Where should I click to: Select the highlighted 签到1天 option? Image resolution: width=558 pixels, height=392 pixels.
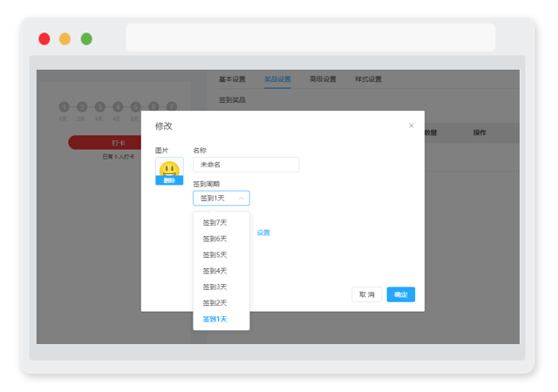click(x=214, y=319)
